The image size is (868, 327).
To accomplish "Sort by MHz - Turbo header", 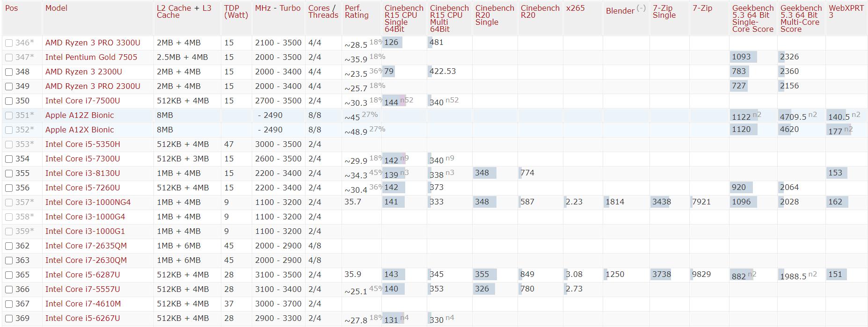I will (x=278, y=8).
